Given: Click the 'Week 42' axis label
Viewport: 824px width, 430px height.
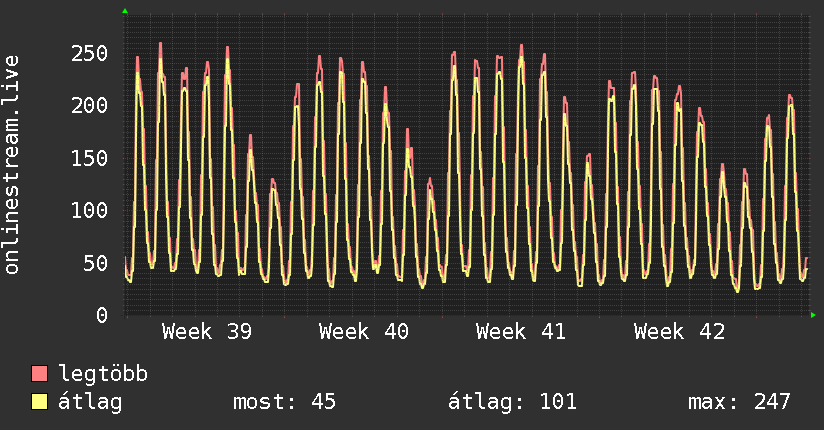Looking at the screenshot, I should [679, 332].
